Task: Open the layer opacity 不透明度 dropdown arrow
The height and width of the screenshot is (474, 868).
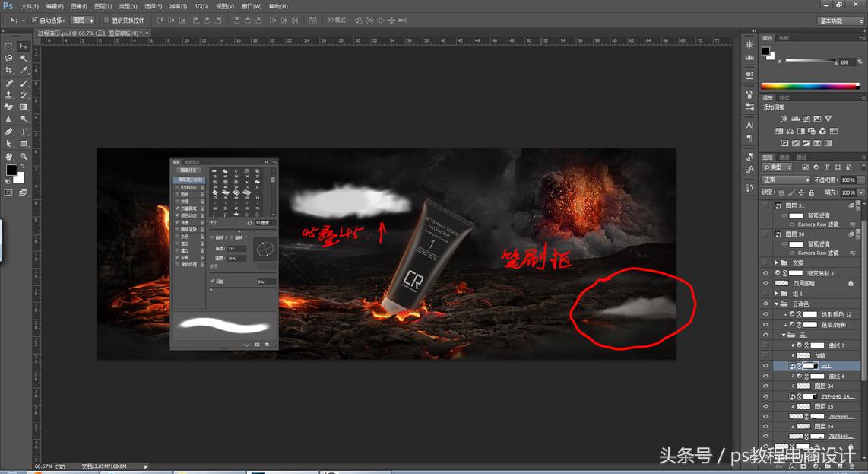Action: (x=861, y=180)
